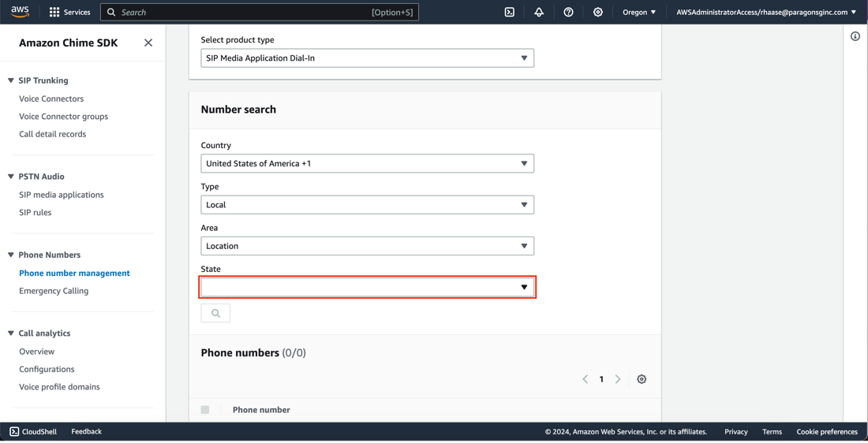The image size is (868, 443).
Task: Go to previous page of phone numbers
Action: (586, 379)
